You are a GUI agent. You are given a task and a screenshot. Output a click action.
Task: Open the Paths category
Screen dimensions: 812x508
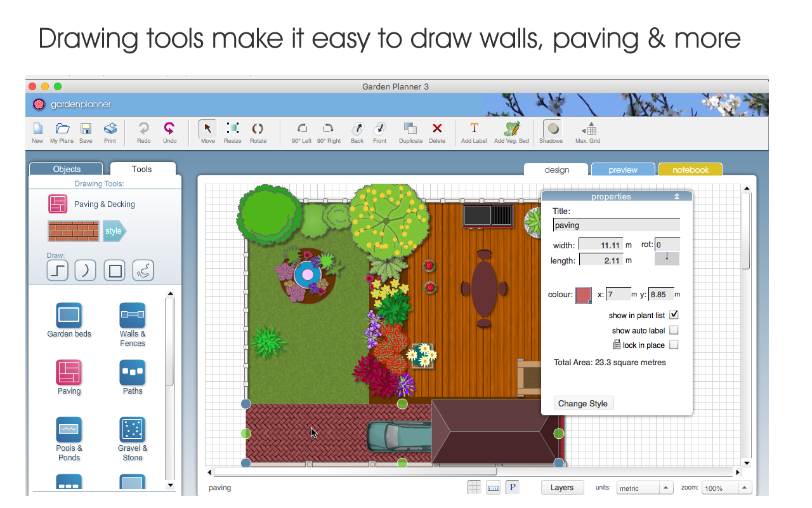133,373
